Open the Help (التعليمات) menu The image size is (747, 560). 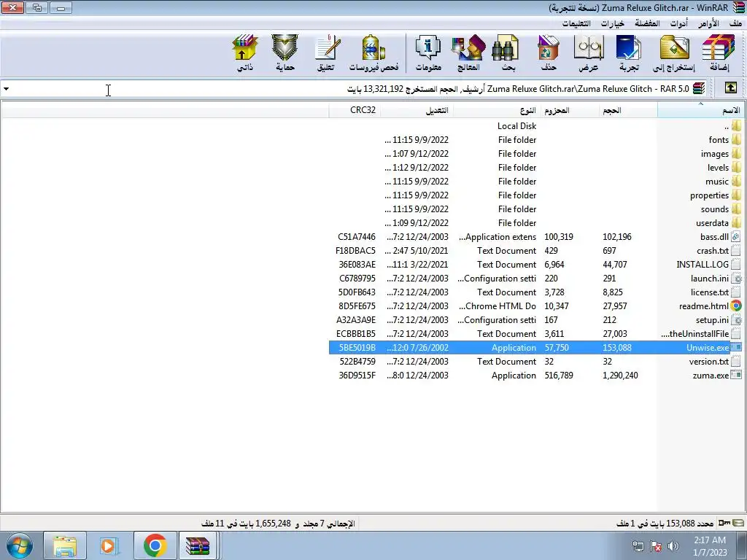pyautogui.click(x=576, y=23)
